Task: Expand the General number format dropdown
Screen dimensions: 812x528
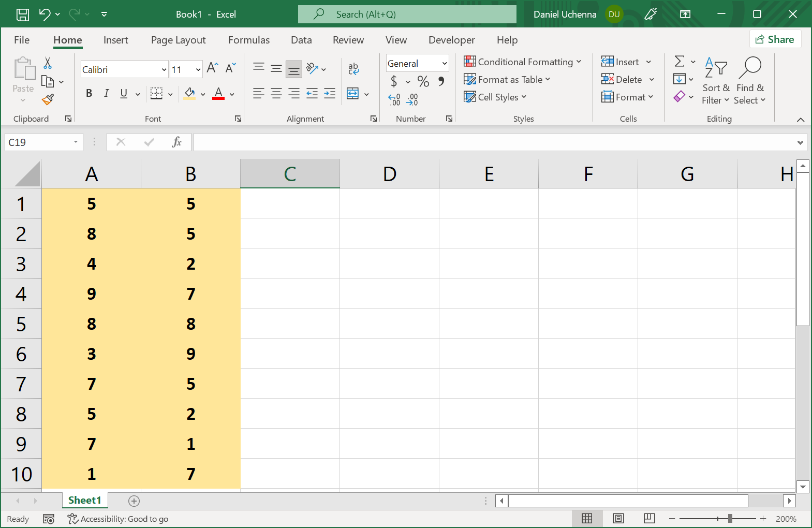Action: click(444, 63)
